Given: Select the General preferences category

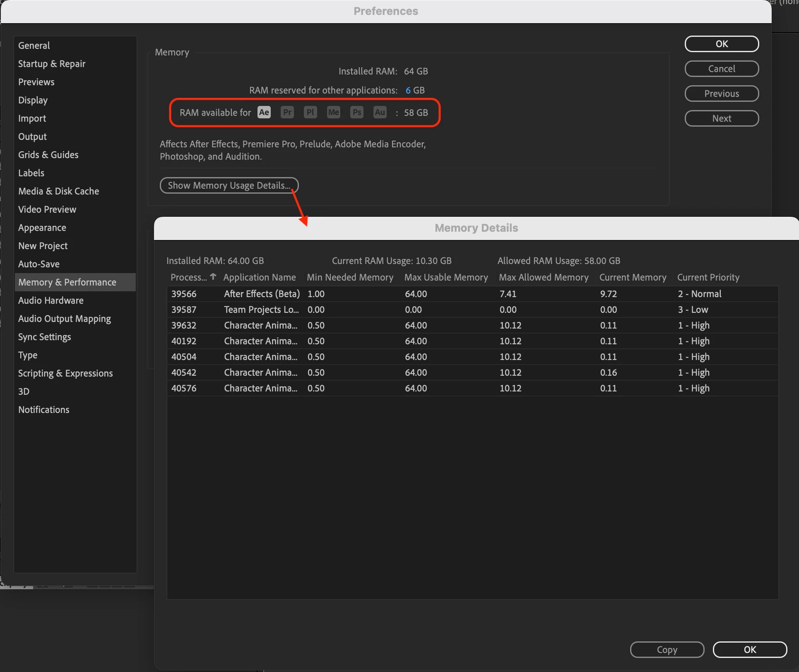Looking at the screenshot, I should (x=34, y=46).
